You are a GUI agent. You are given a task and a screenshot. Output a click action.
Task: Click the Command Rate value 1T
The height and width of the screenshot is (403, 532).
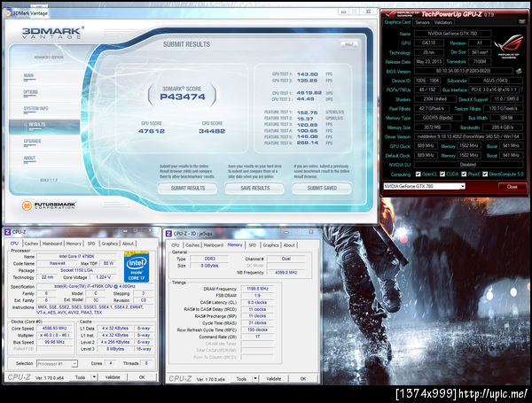point(257,337)
